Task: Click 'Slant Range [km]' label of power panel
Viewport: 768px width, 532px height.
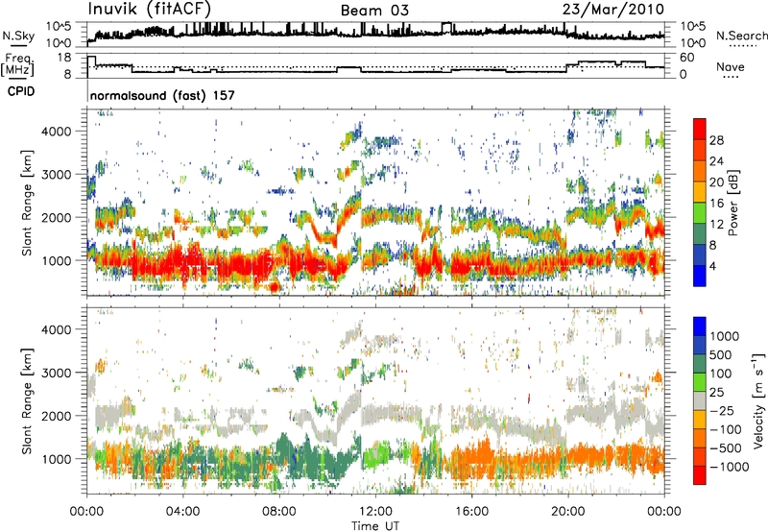Action: click(27, 203)
